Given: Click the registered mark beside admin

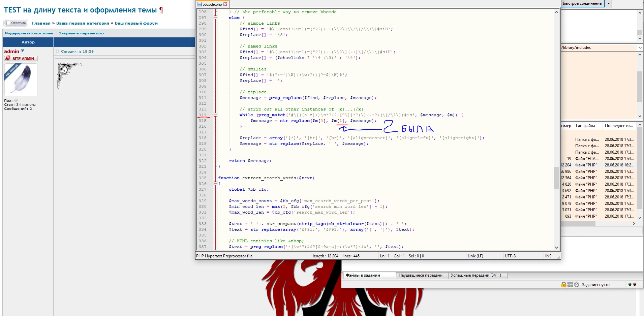Looking at the screenshot, I should click(x=23, y=50).
